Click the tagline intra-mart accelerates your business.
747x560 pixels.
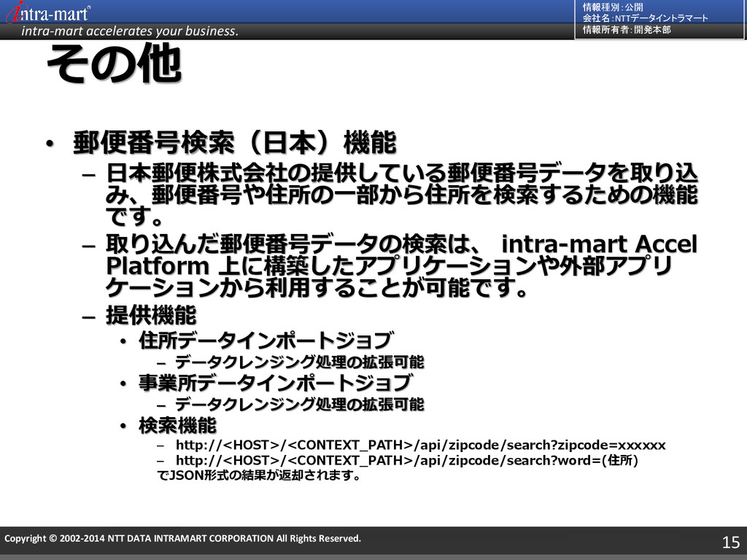(x=130, y=31)
